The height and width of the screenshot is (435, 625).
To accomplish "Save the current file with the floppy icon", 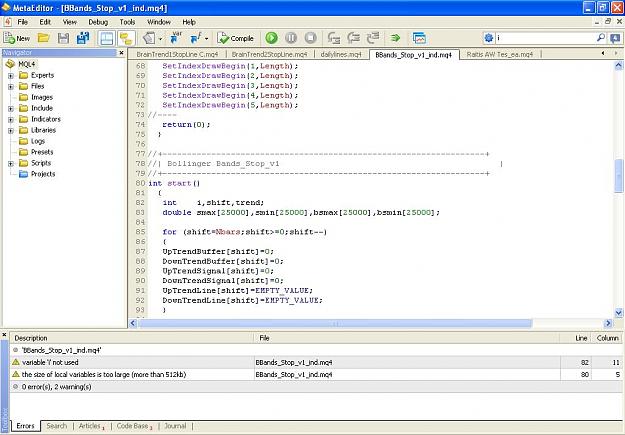I will 63,38.
